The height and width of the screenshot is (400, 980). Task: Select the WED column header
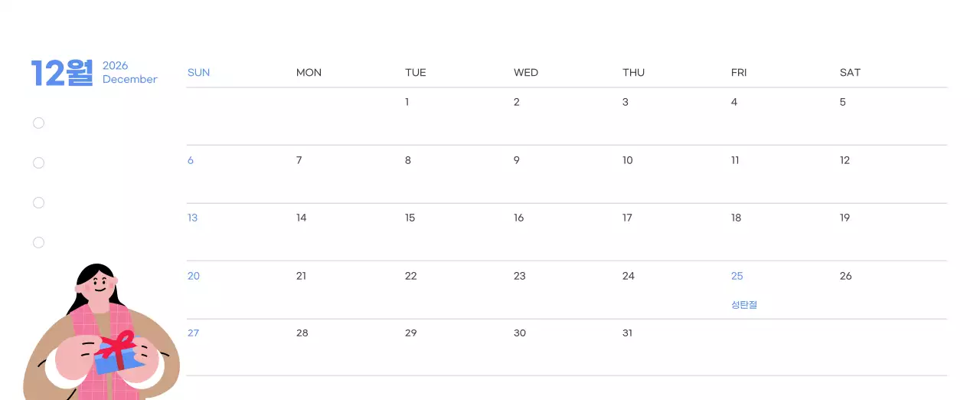pyautogui.click(x=526, y=73)
